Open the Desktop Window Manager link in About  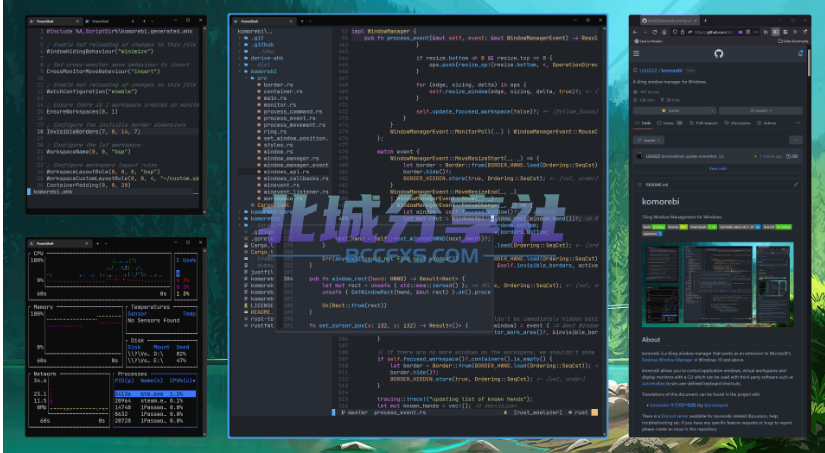coord(667,360)
